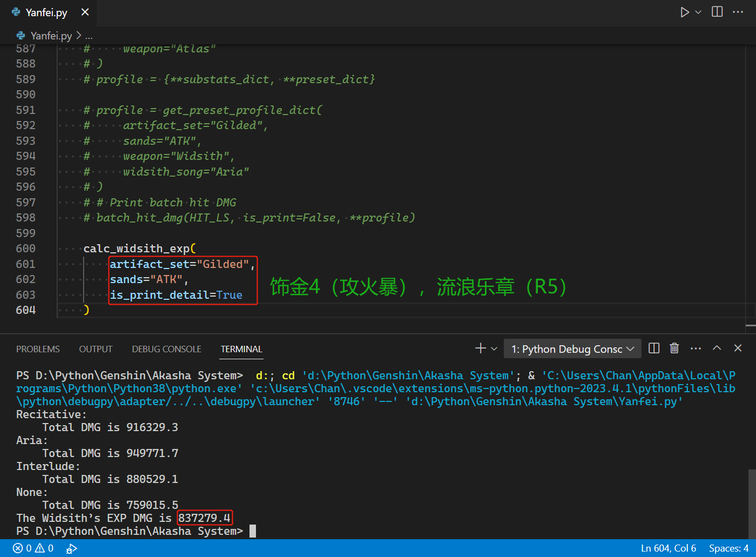Switch to the PROBLEMS panel tab
Image resolution: width=756 pixels, height=557 pixels.
click(38, 349)
